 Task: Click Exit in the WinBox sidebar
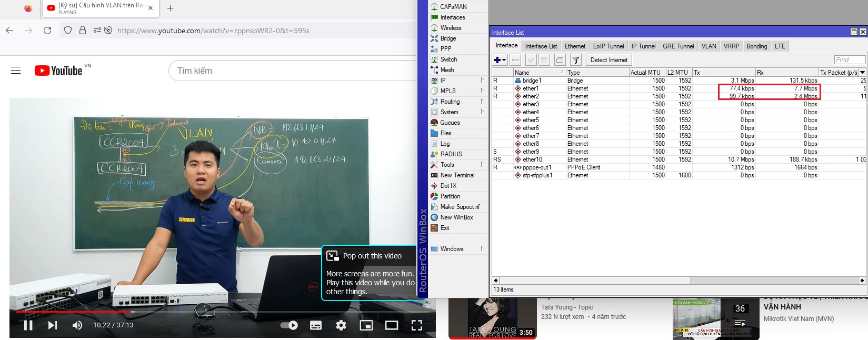[x=445, y=228]
